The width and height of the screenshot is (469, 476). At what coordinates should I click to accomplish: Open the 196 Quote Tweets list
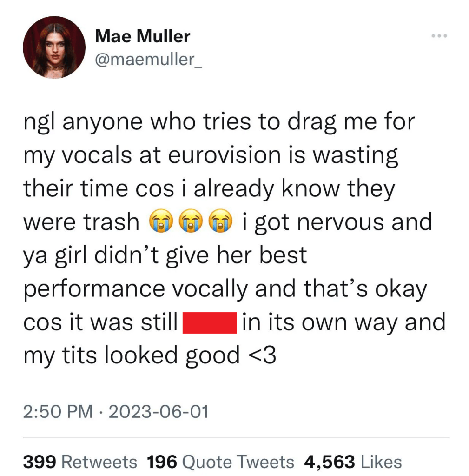pyautogui.click(x=220, y=462)
